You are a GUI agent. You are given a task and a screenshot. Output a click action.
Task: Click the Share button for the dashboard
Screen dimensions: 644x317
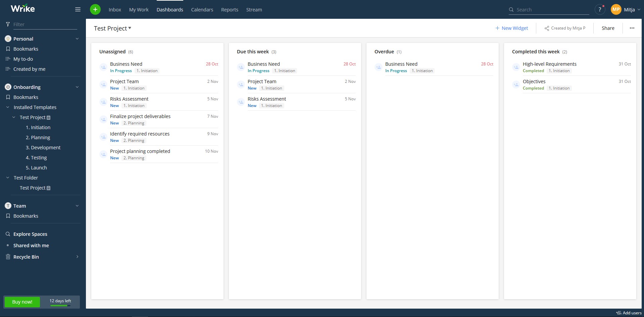point(607,28)
